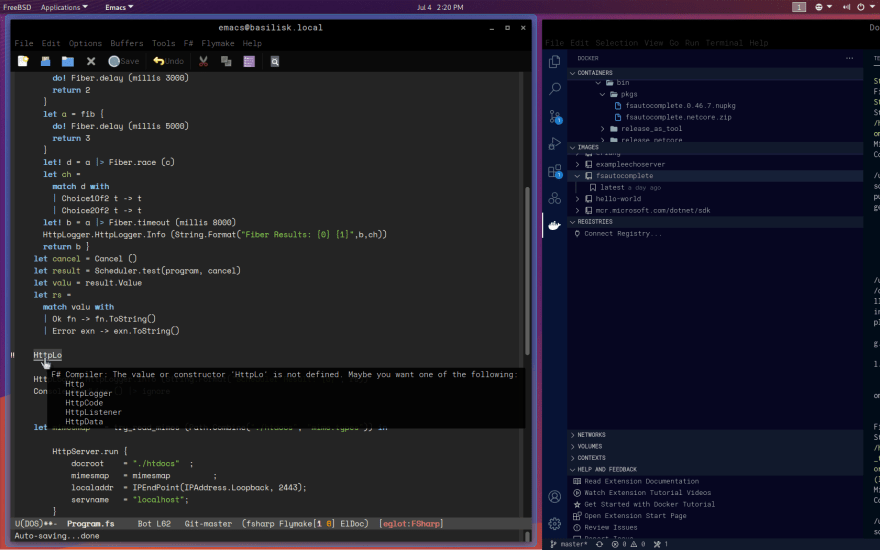Click the Save button in Emacs toolbar

(123, 61)
